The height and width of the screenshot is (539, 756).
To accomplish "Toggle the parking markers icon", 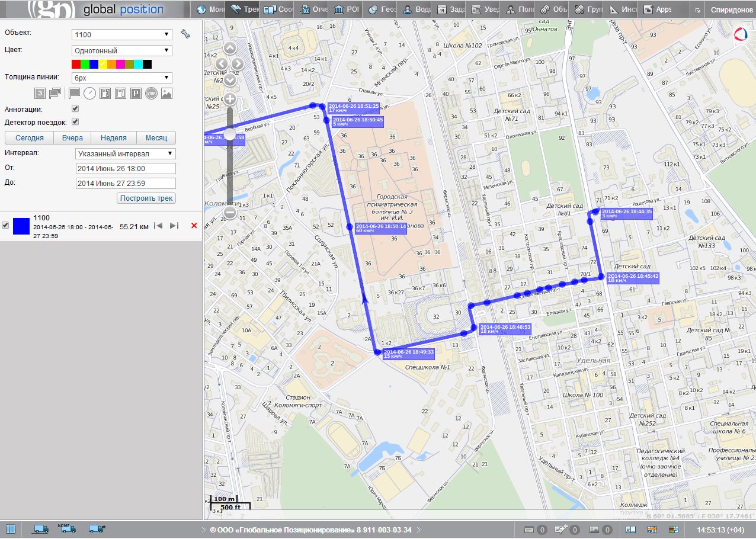I will 136,93.
